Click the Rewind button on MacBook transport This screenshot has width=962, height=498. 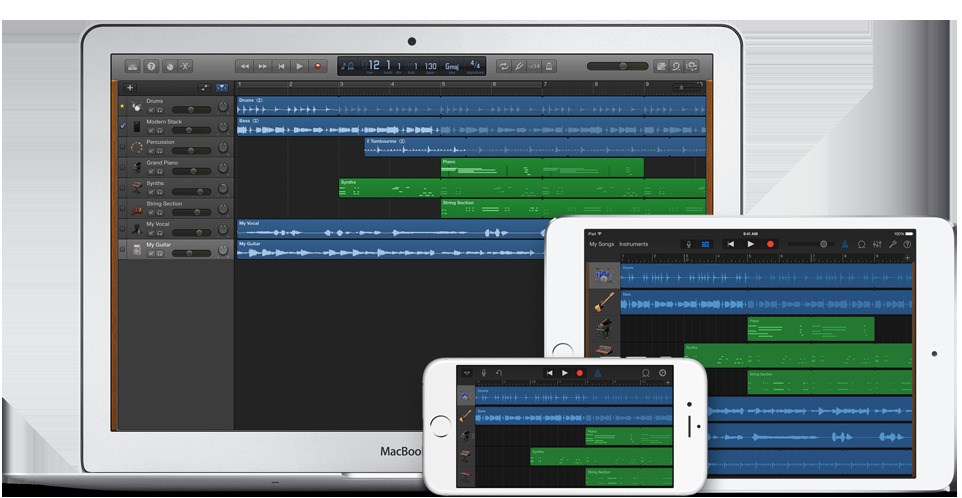coord(244,66)
